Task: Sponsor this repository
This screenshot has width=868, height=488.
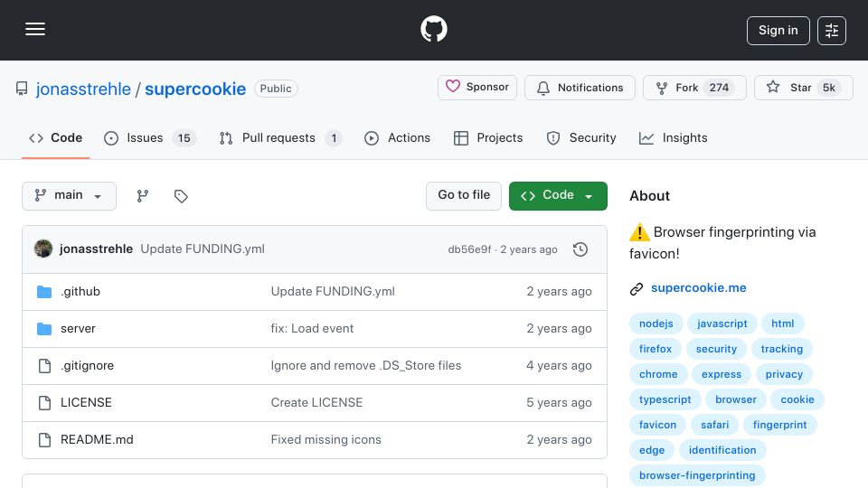Action: pos(477,88)
